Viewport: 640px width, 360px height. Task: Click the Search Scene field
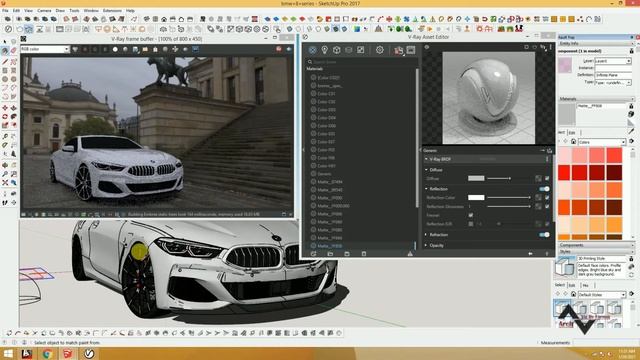pos(361,62)
